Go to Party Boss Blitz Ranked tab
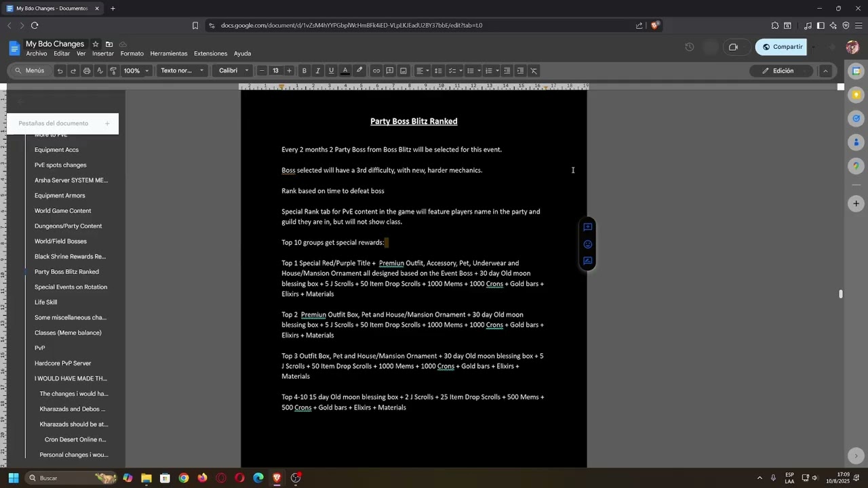 coord(66,272)
